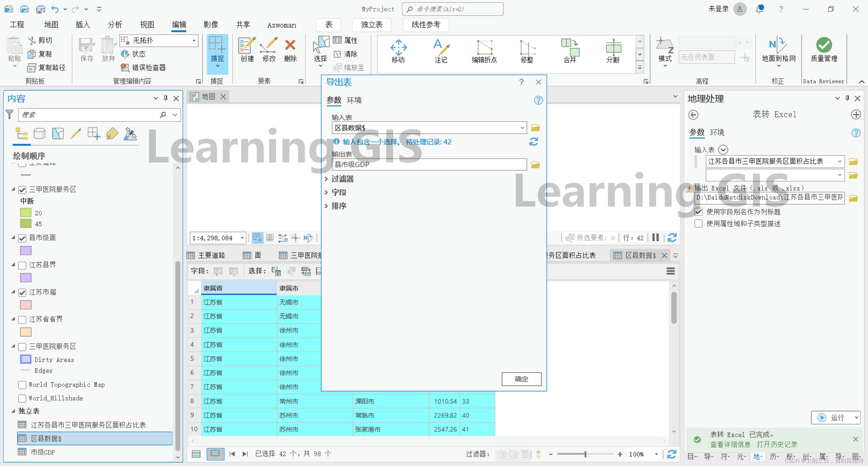
Task: Check 使用属性域和子类型描述 option
Action: (x=698, y=224)
